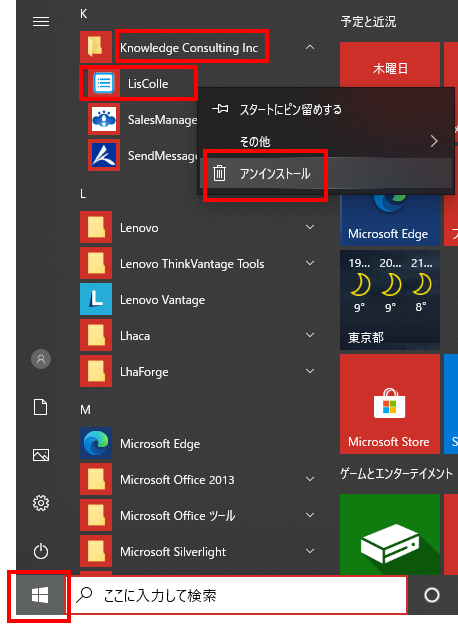
Task: Click the Microsoft Edge icon in app list
Action: pos(96,444)
